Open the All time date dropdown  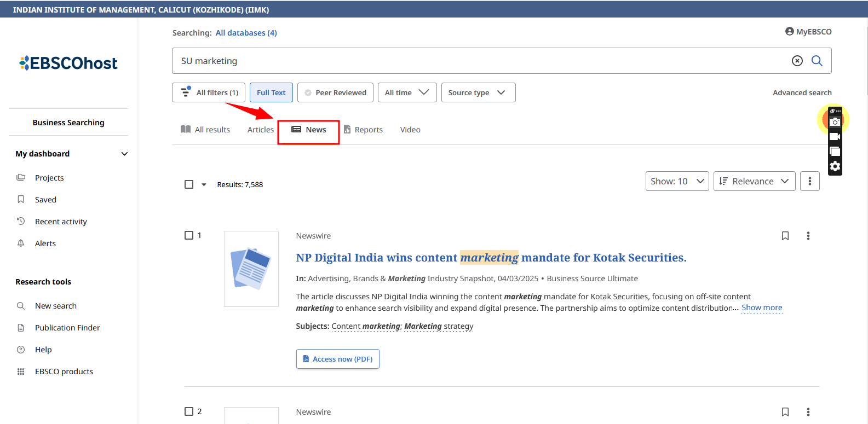pyautogui.click(x=407, y=92)
